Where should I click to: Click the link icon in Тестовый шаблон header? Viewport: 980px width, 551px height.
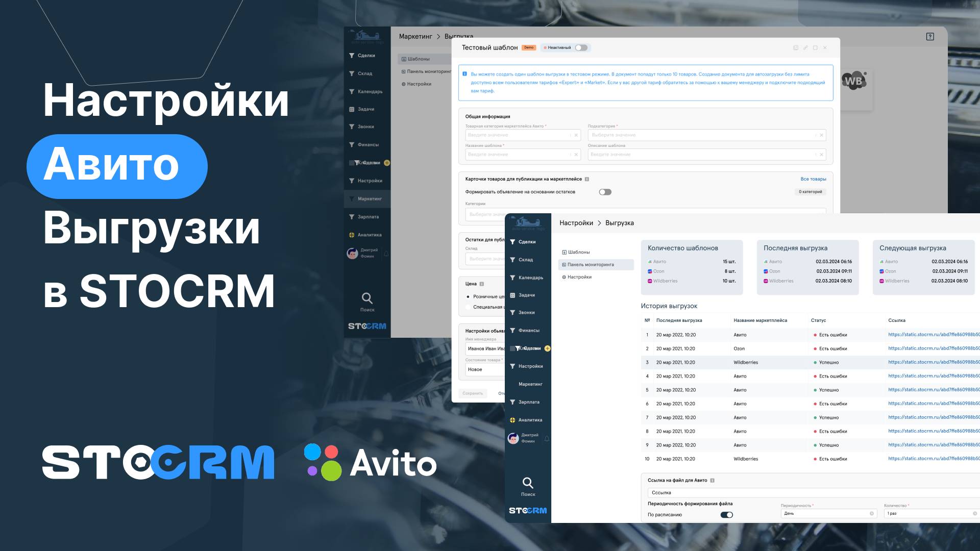[x=805, y=48]
